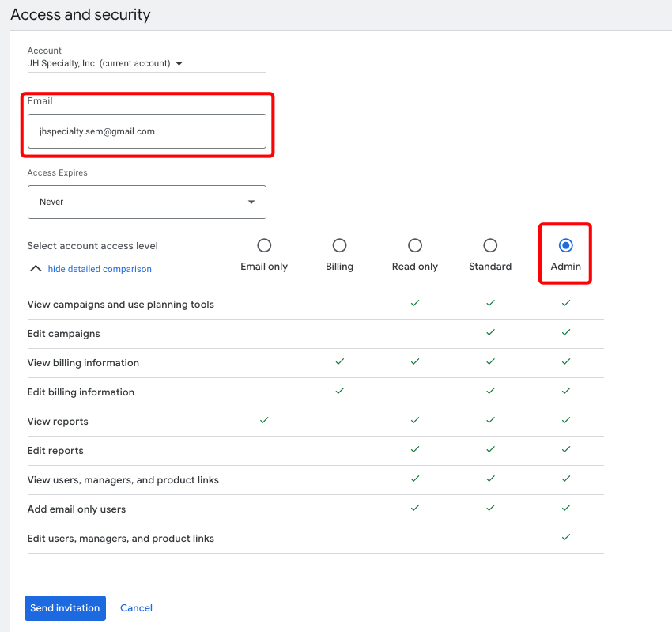Click inside the Email input field
The width and height of the screenshot is (672, 632).
click(146, 131)
